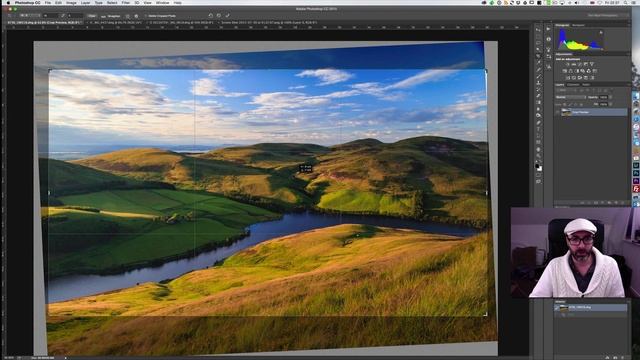Select the Eyedropper tool
The image size is (640, 360).
pyautogui.click(x=538, y=62)
